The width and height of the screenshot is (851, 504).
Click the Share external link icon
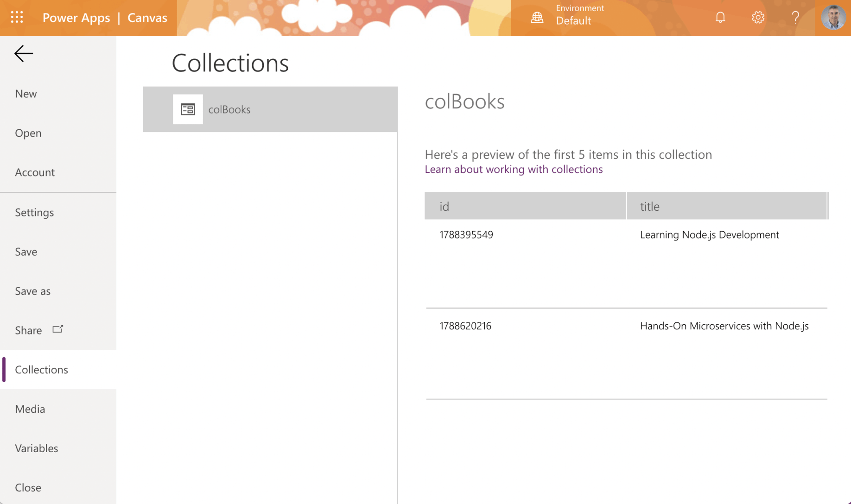coord(57,329)
